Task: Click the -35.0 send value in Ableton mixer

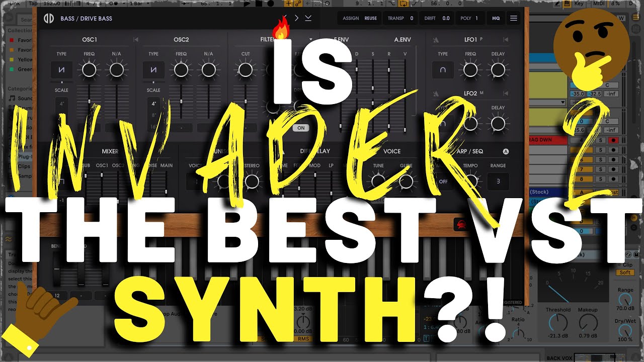Action: (578, 93)
